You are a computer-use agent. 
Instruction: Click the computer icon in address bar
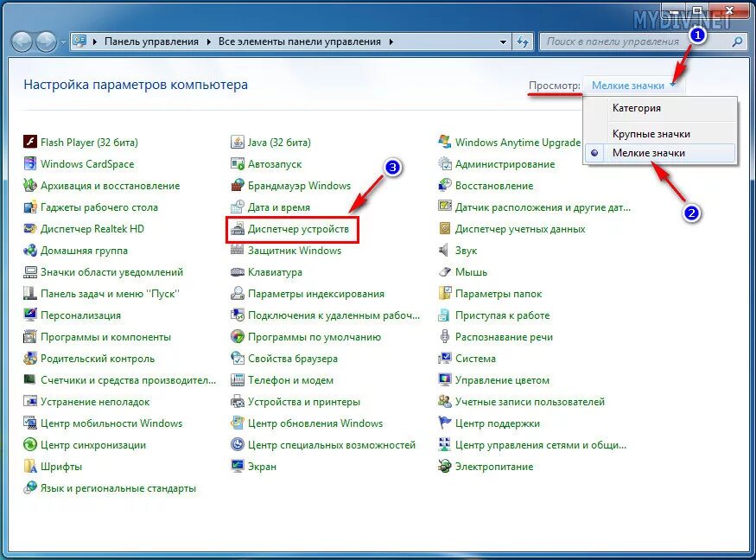[79, 41]
